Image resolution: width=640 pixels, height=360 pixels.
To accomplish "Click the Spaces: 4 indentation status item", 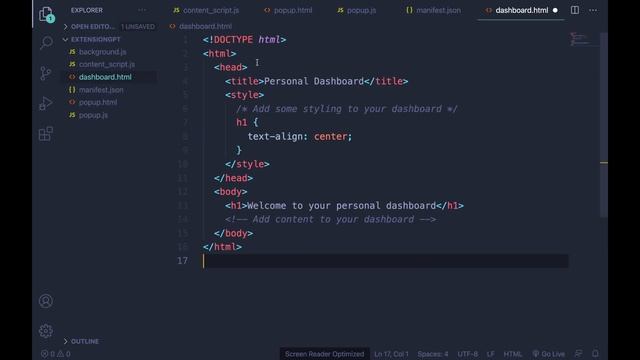I will tap(433, 354).
